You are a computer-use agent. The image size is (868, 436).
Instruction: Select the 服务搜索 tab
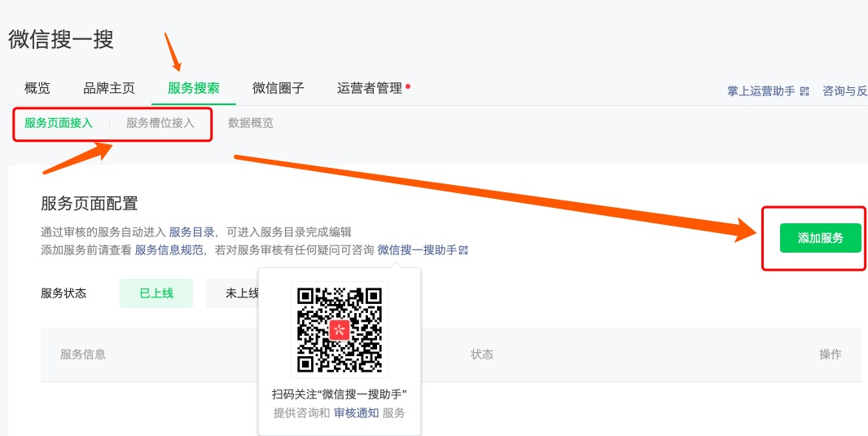194,88
